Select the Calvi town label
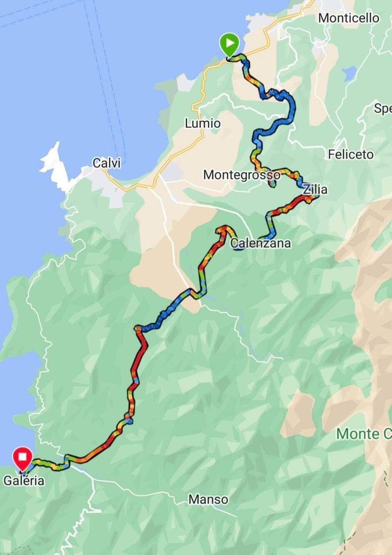392x555 pixels. [107, 163]
